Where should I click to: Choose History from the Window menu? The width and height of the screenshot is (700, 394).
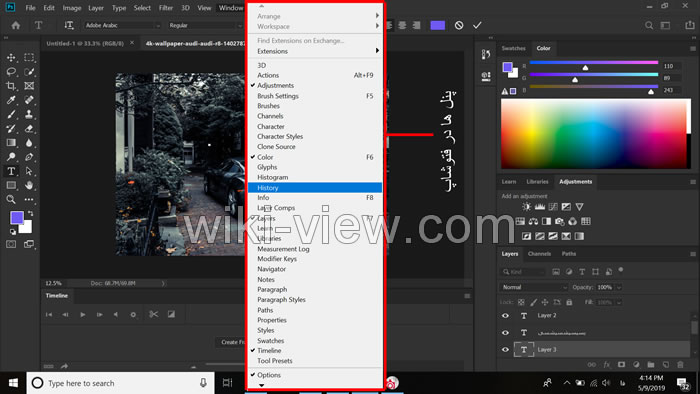click(315, 188)
